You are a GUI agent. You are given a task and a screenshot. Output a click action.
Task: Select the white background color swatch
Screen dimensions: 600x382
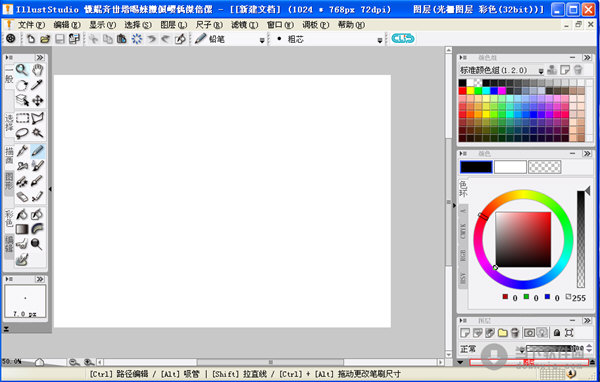510,167
